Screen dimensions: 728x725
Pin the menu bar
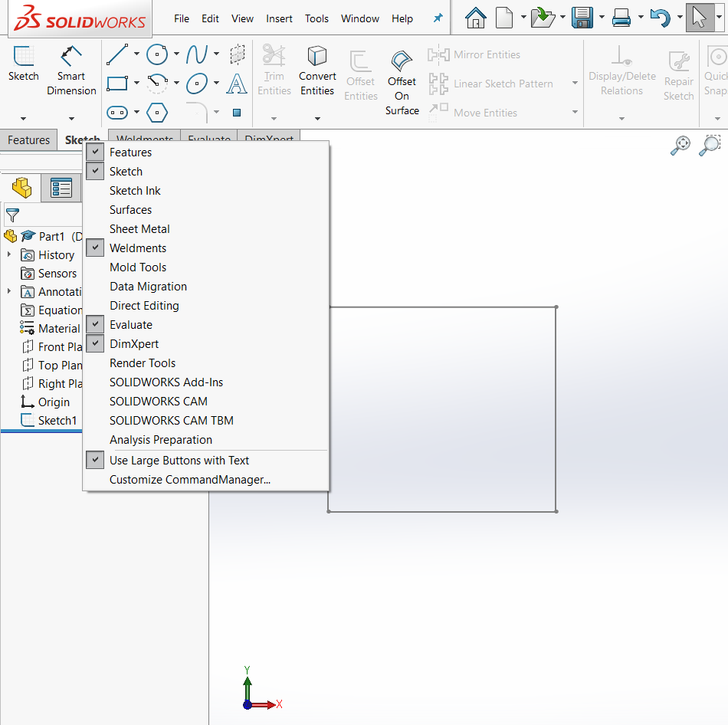(438, 18)
